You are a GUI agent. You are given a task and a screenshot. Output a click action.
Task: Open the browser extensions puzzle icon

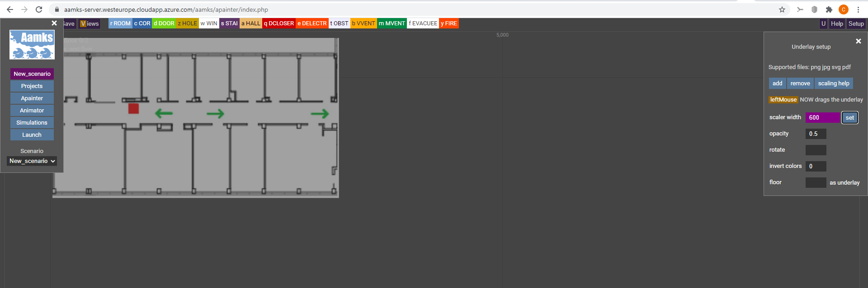coord(829,9)
